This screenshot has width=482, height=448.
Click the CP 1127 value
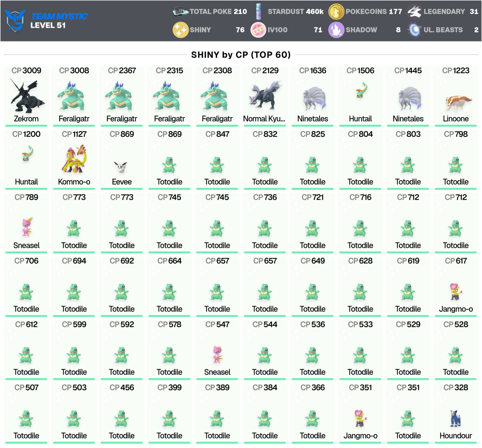click(x=74, y=134)
